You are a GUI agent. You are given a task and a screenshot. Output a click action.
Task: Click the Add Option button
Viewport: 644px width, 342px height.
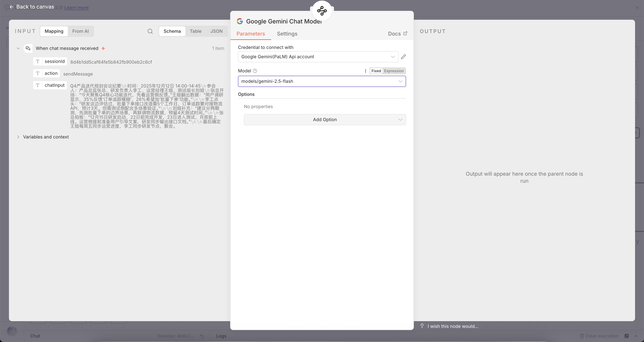324,120
